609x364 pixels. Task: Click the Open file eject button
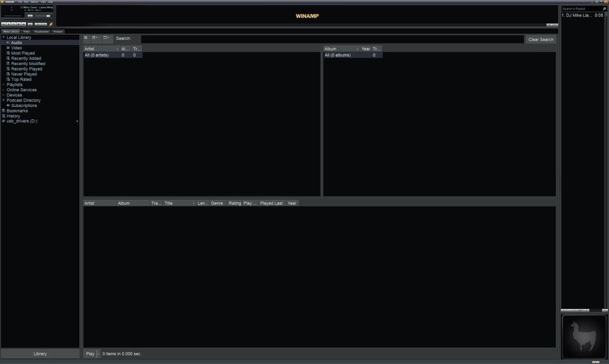coord(30,24)
